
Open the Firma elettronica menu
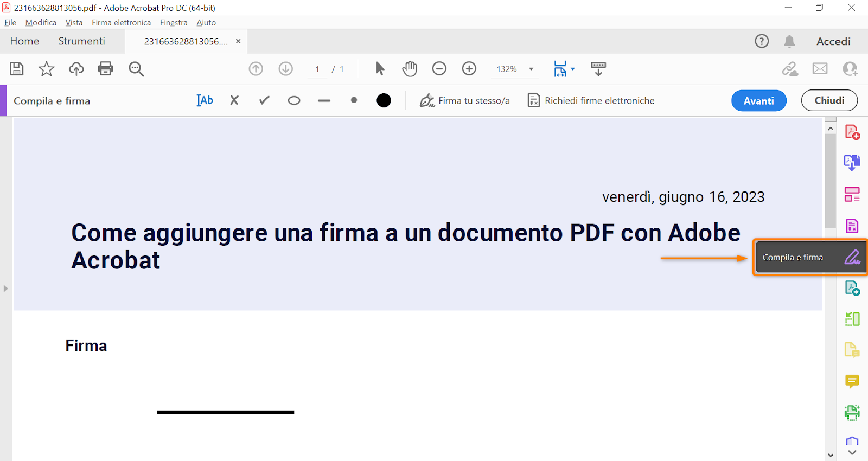(x=121, y=22)
